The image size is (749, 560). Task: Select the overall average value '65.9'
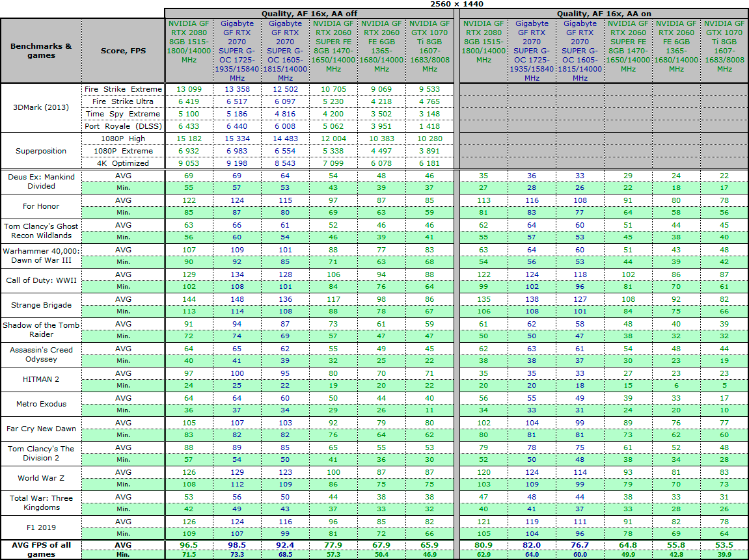tap(429, 545)
